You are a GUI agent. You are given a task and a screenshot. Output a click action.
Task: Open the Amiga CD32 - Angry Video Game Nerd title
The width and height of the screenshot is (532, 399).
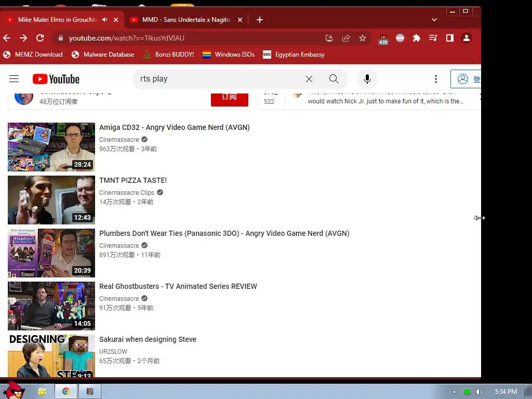click(x=175, y=127)
